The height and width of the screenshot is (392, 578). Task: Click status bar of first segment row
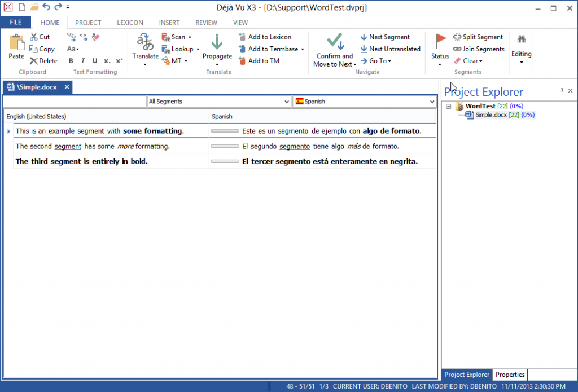point(225,131)
